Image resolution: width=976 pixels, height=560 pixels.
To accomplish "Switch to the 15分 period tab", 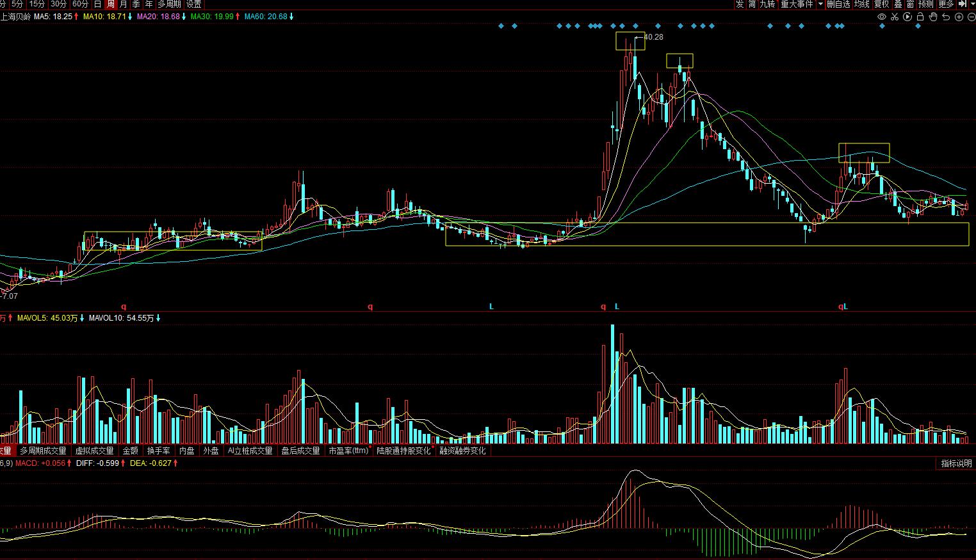I will pyautogui.click(x=37, y=4).
